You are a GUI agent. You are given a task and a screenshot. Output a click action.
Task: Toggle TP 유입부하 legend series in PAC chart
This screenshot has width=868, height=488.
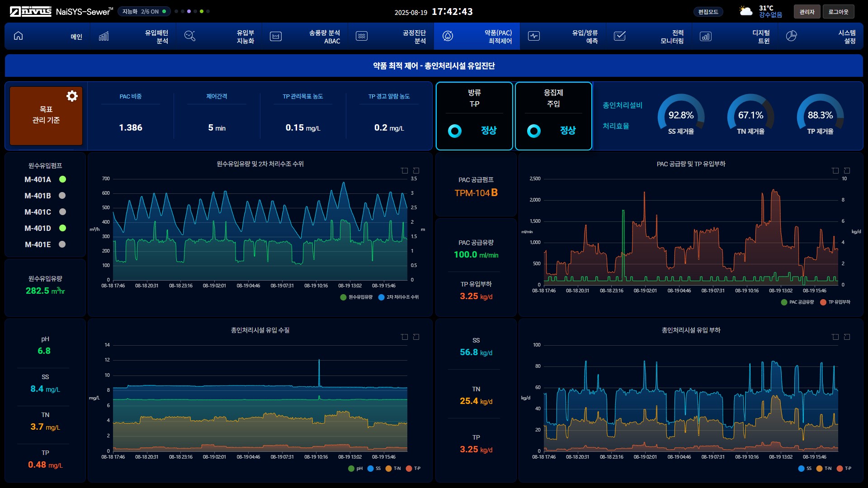[835, 302]
